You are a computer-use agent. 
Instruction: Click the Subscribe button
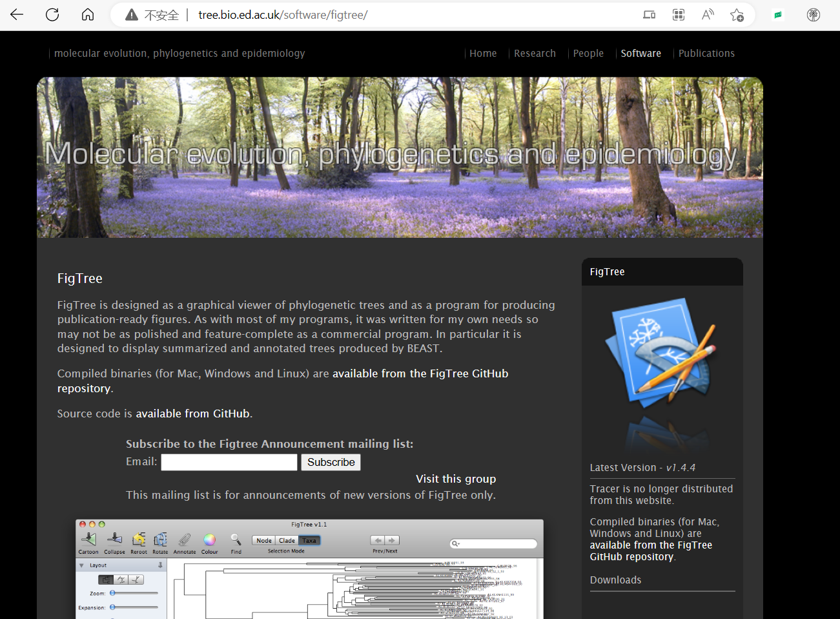(331, 462)
